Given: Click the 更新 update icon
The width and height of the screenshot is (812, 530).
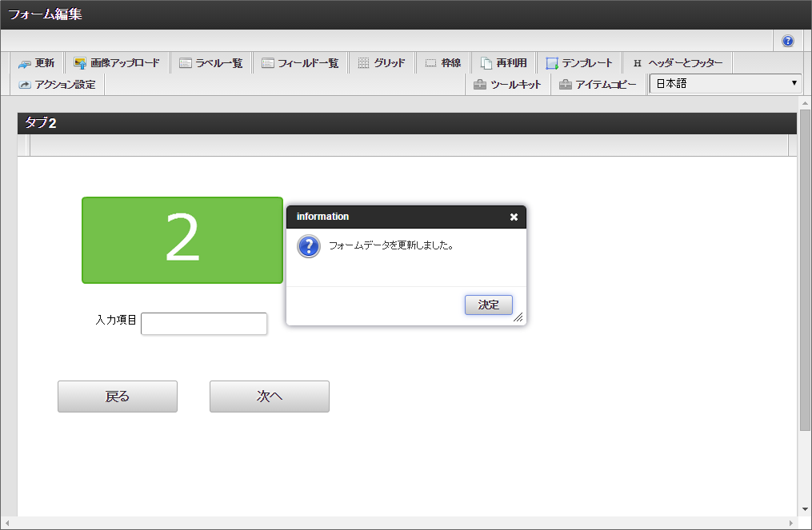Looking at the screenshot, I should coord(24,64).
